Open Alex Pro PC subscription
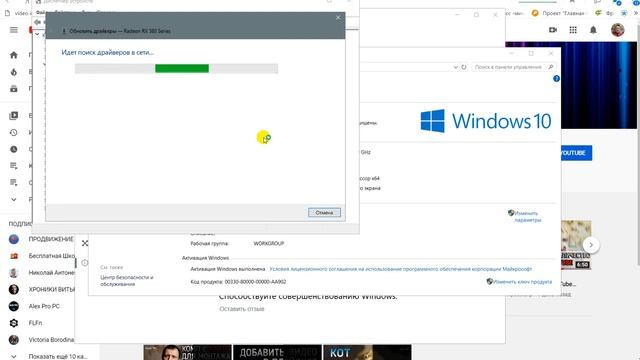The height and width of the screenshot is (360, 640). pyautogui.click(x=44, y=306)
